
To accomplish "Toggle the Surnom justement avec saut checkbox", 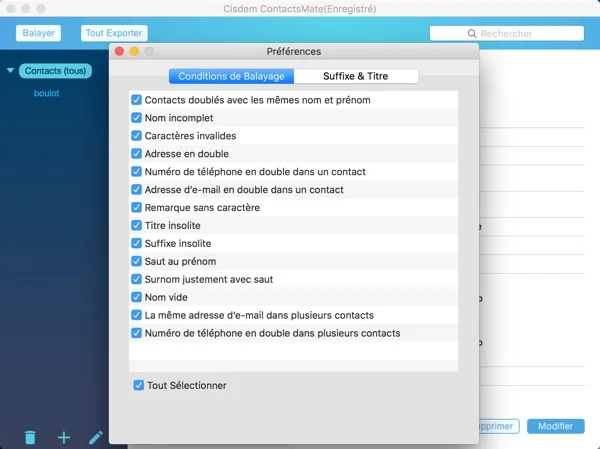I will pyautogui.click(x=136, y=279).
